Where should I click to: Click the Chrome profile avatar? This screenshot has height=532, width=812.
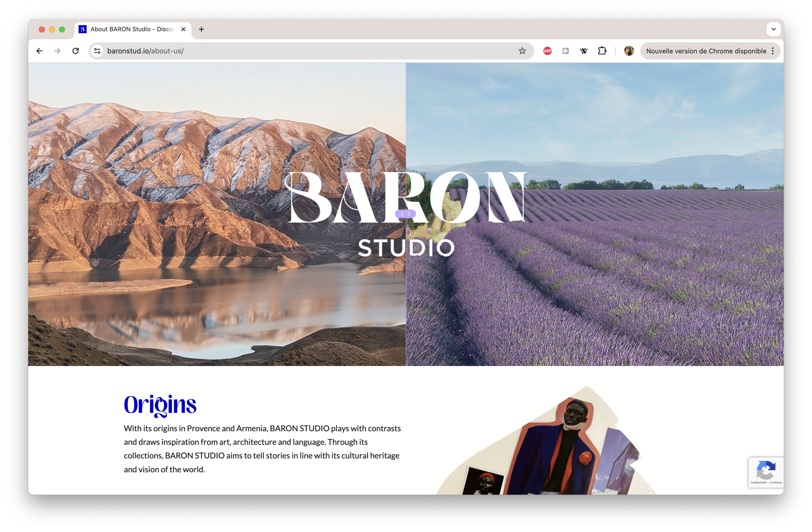coord(629,51)
